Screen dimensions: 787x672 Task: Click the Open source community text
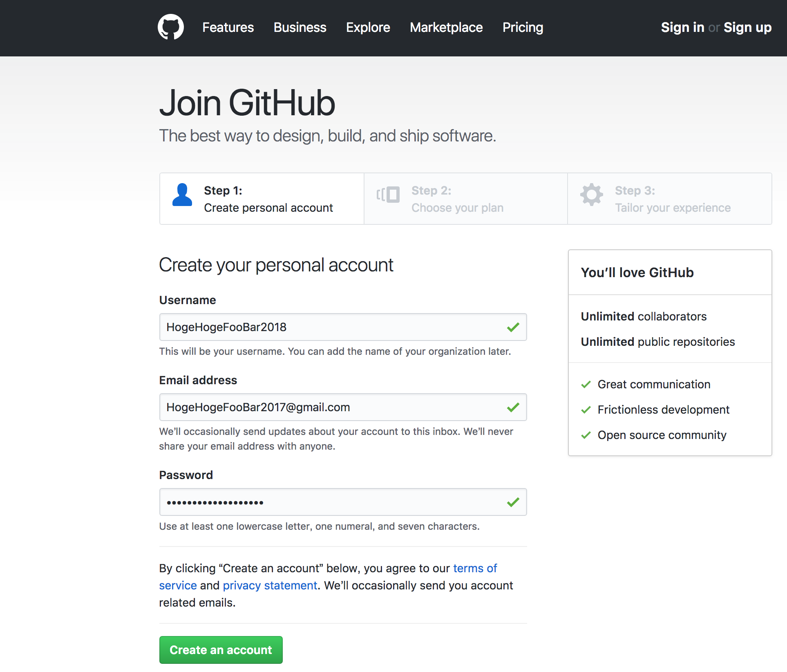[662, 435]
